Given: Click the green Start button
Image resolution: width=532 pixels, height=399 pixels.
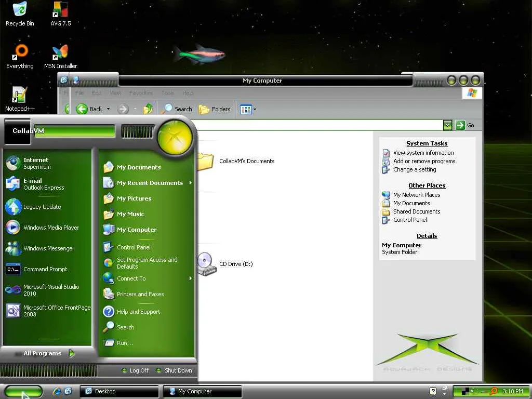Looking at the screenshot, I should click(x=23, y=392).
